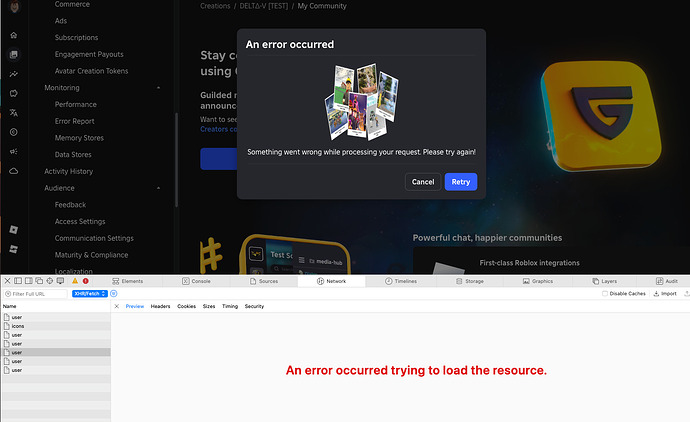Close the request detail pane
690x422 pixels.
pyautogui.click(x=117, y=306)
